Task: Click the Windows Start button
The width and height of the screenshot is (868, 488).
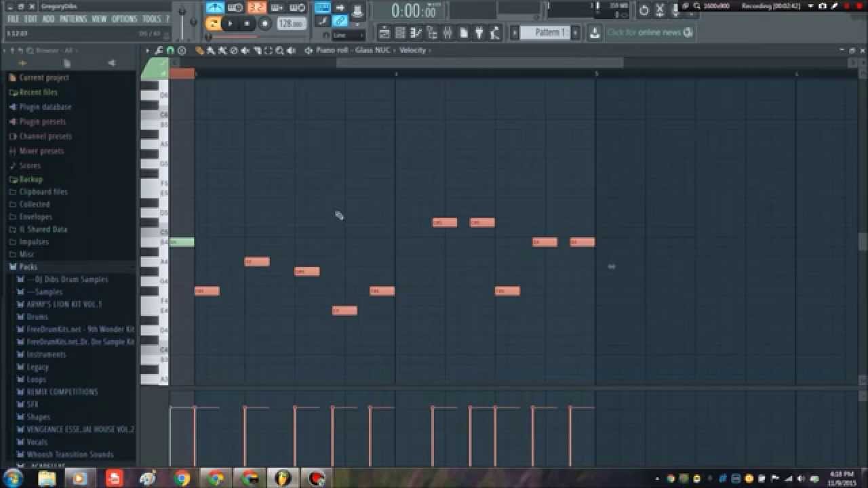Action: pyautogui.click(x=12, y=479)
